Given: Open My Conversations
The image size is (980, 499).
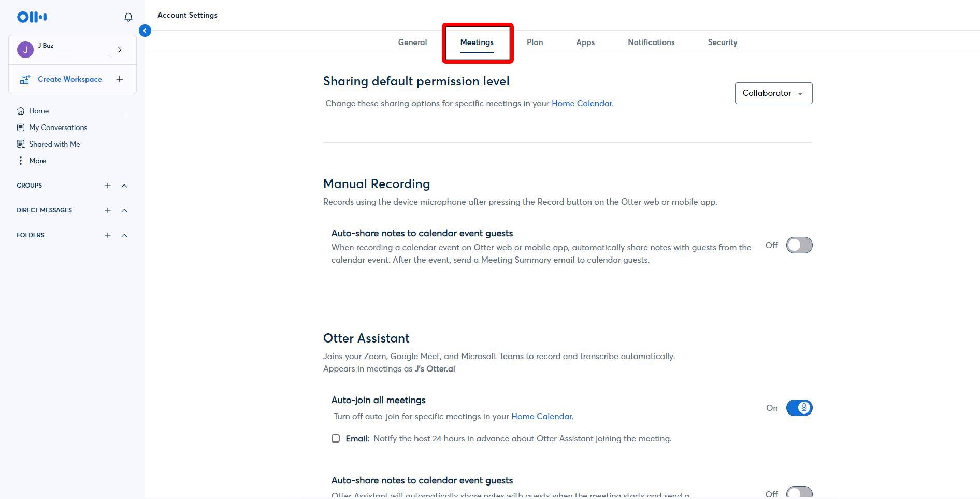Looking at the screenshot, I should point(57,127).
